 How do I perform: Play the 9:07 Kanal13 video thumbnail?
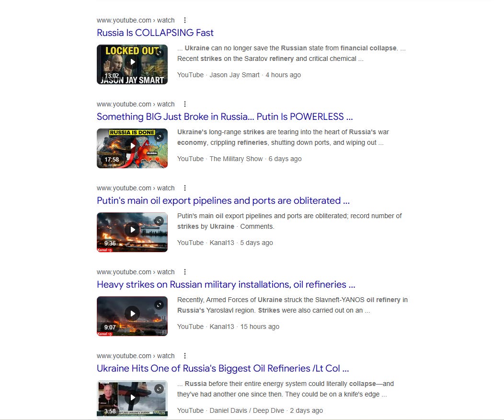(132, 316)
